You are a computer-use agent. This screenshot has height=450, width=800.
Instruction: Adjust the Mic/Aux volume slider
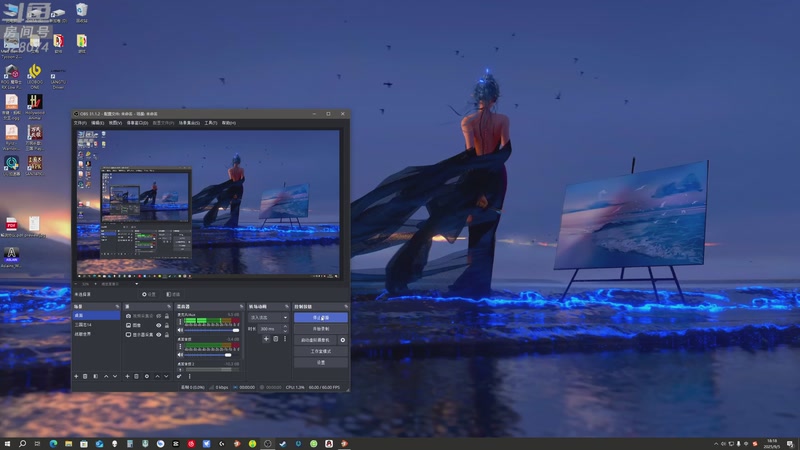(x=212, y=330)
